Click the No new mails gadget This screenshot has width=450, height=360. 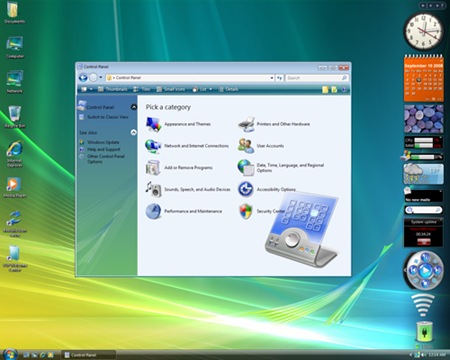[x=423, y=195]
